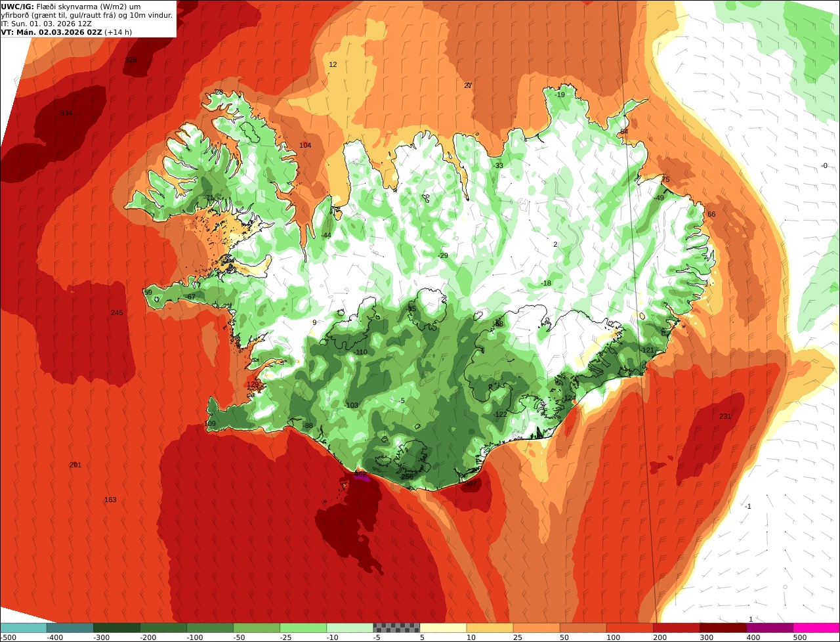Select the '-88' value near the southwest coast
Screen dimensions: 840x642
307,426
